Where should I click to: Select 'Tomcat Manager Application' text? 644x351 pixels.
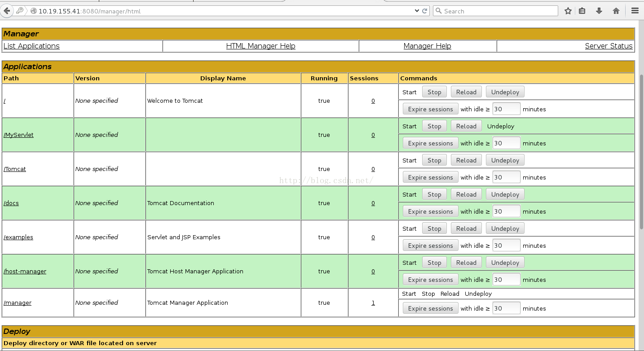point(188,303)
